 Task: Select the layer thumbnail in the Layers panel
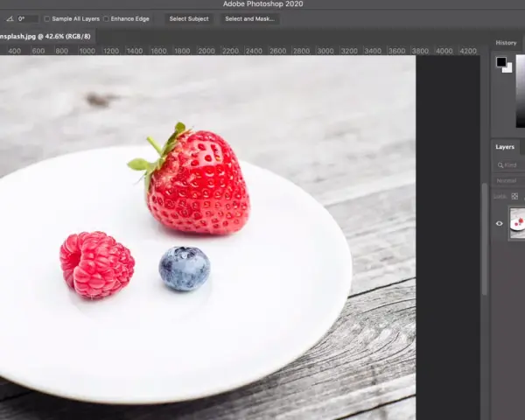(517, 223)
